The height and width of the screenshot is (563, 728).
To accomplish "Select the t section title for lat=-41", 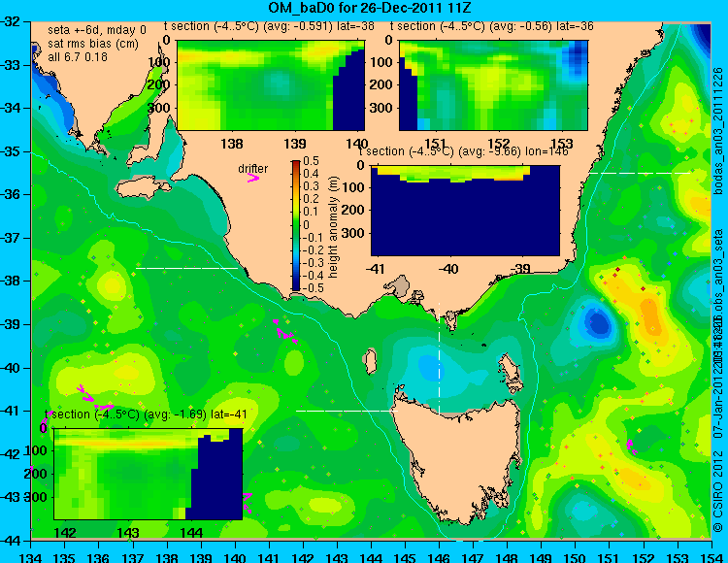I will 146,414.
